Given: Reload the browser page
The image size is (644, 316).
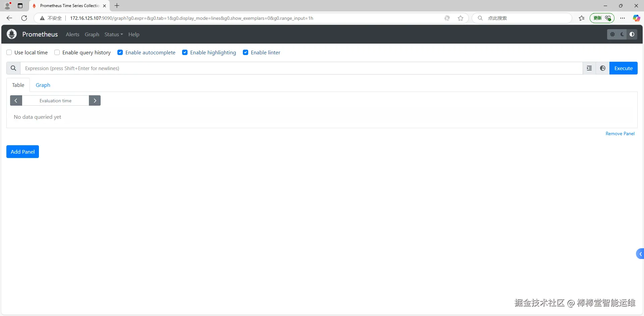Looking at the screenshot, I should coord(24,18).
